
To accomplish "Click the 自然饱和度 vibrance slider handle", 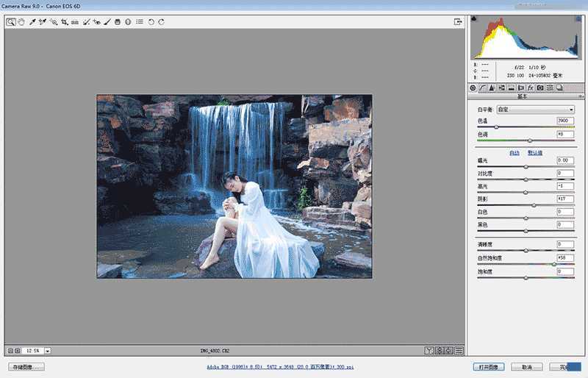I will point(554,263).
